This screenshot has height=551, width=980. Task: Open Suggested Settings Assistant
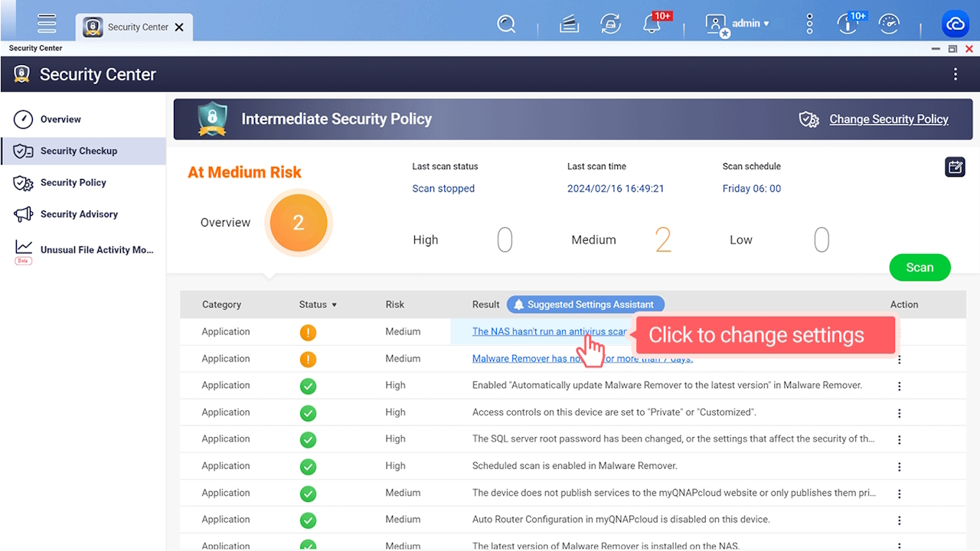pyautogui.click(x=585, y=305)
